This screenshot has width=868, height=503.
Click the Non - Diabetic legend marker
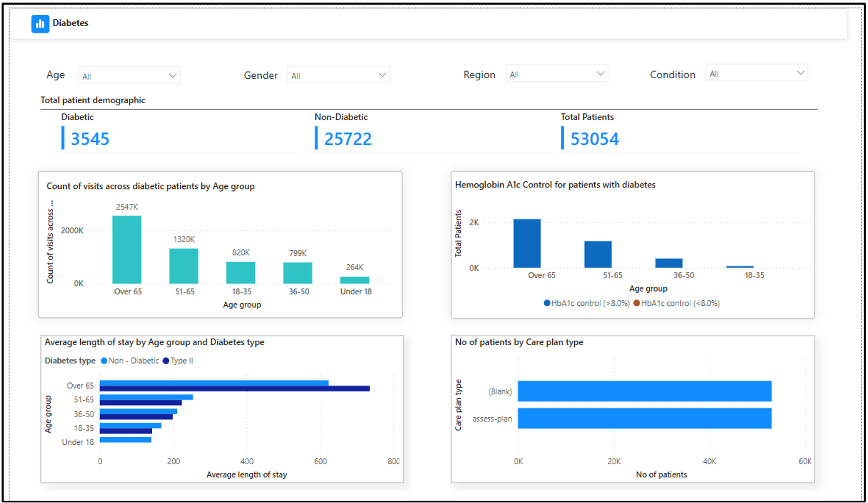pos(104,361)
